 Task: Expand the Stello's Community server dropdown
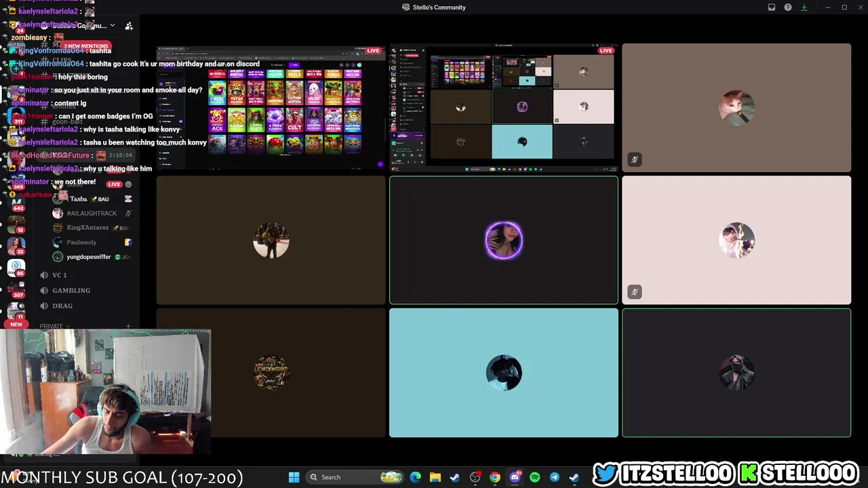[112, 26]
